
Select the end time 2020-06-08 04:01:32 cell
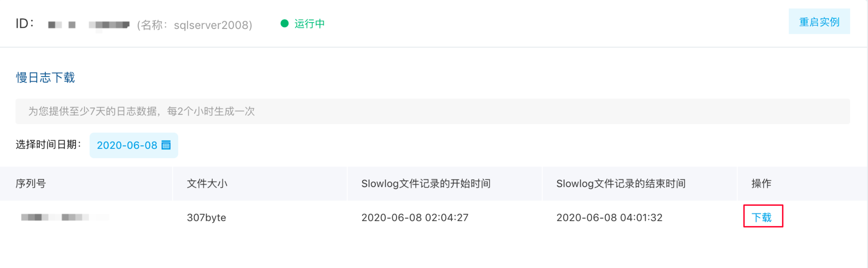tap(609, 217)
